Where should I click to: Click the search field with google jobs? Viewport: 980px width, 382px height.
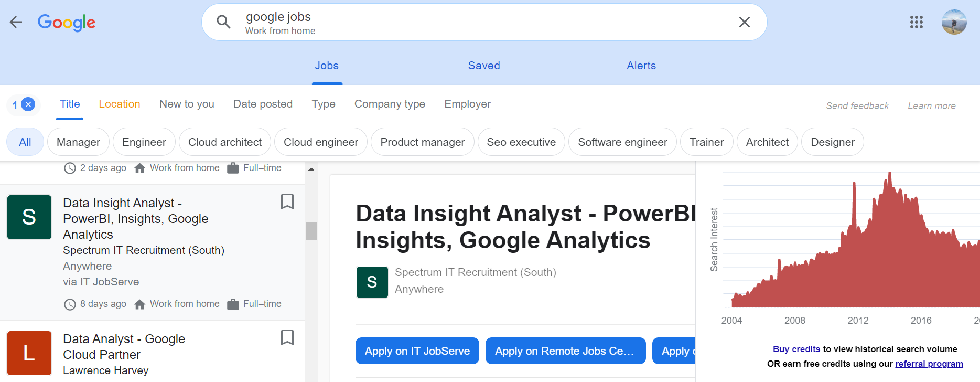click(x=484, y=22)
